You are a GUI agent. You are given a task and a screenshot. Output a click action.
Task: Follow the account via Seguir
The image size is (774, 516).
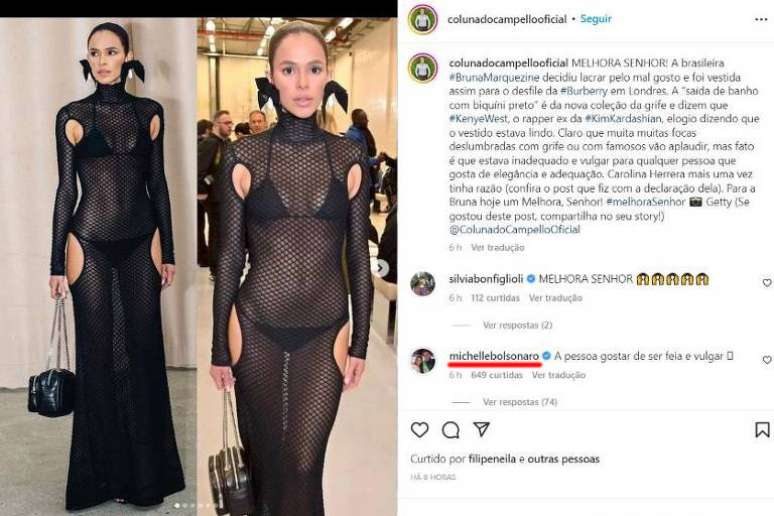pyautogui.click(x=596, y=19)
